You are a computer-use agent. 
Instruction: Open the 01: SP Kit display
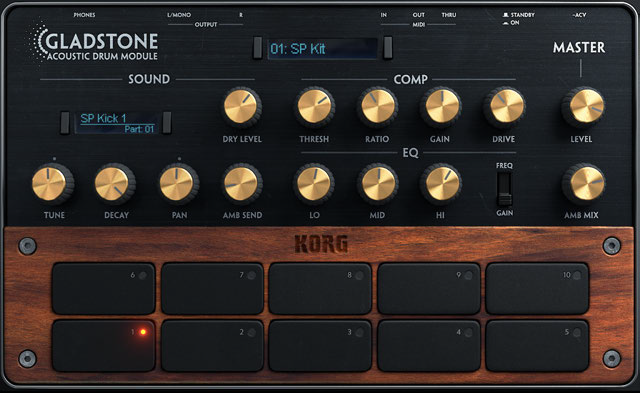coord(322,49)
